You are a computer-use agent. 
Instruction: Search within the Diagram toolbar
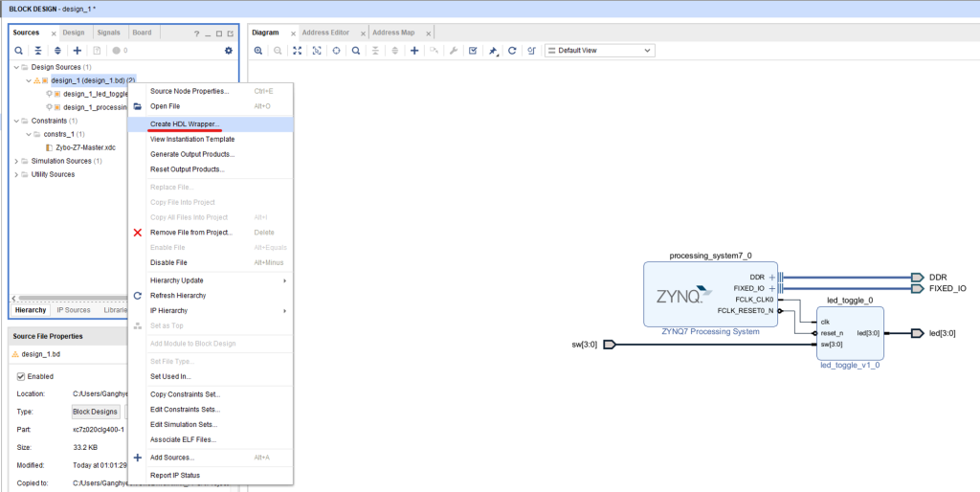[356, 51]
